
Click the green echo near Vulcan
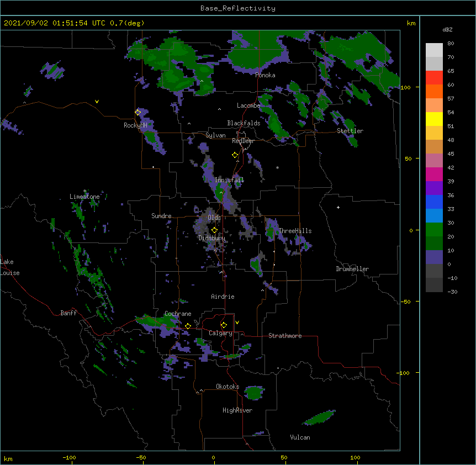(319, 418)
